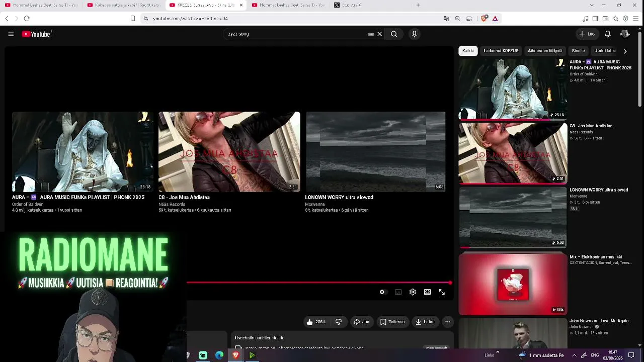Click the Luo create button
Viewport: 644px width, 362px height.
click(587, 34)
